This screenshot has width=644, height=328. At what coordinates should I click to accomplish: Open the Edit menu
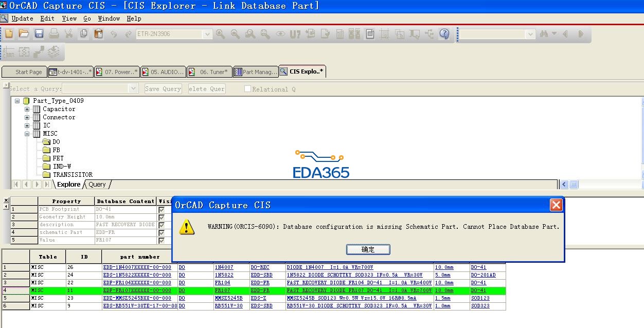47,18
